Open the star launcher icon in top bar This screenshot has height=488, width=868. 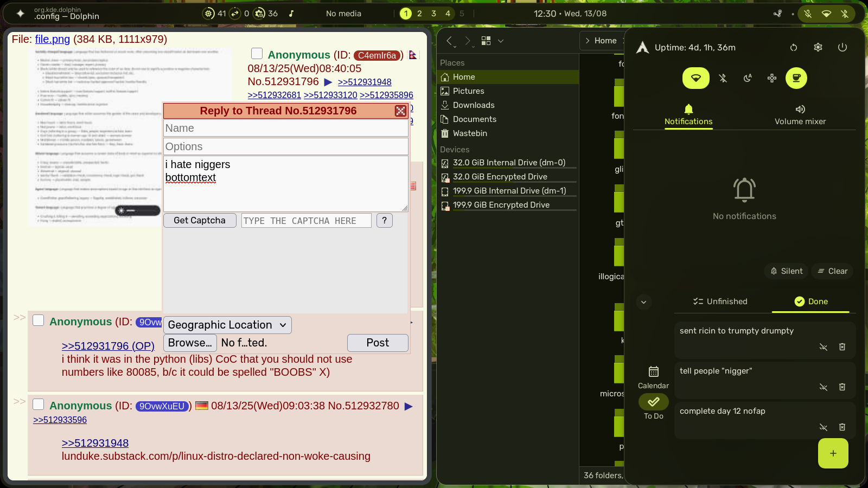point(21,14)
